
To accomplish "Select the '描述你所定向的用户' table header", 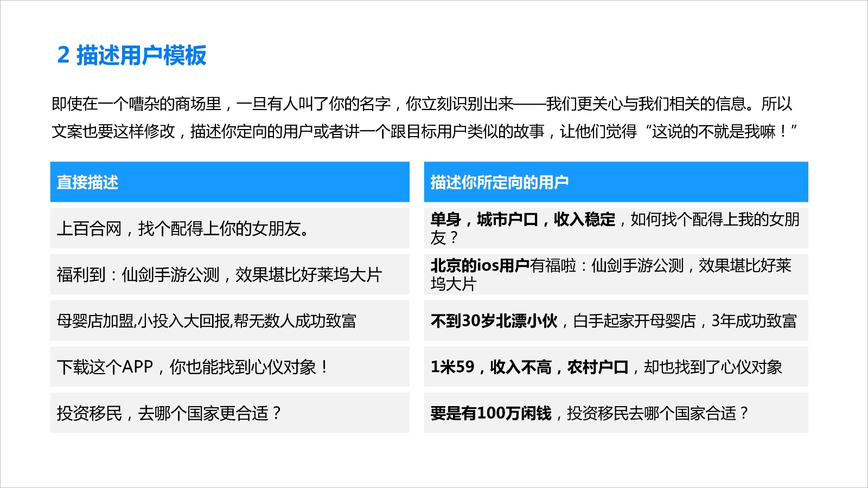I will click(x=616, y=182).
